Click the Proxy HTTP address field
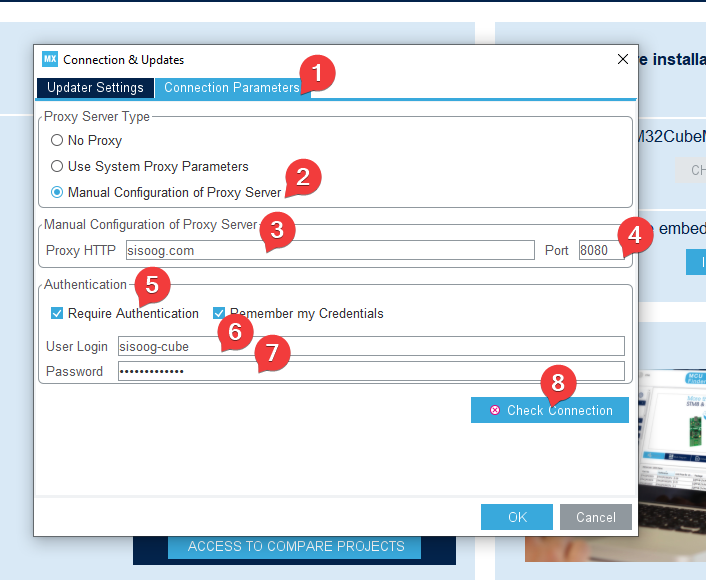Image resolution: width=706 pixels, height=580 pixels. pyautogui.click(x=330, y=250)
